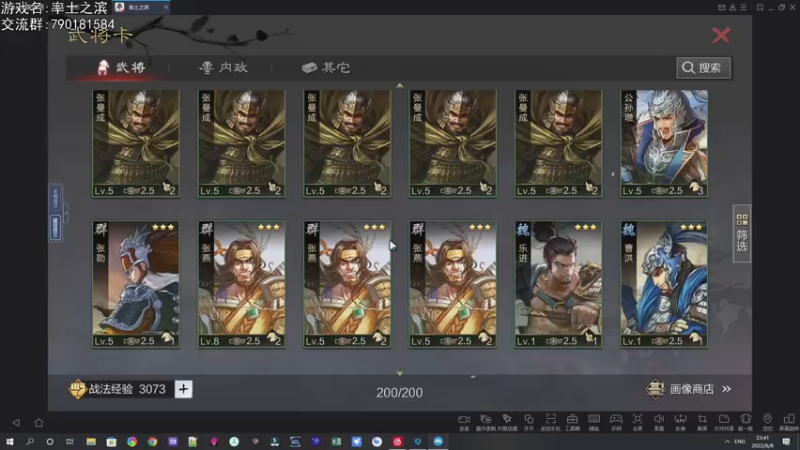Click the ENG input language indicator
Viewport: 800px width, 450px height.
(x=740, y=442)
